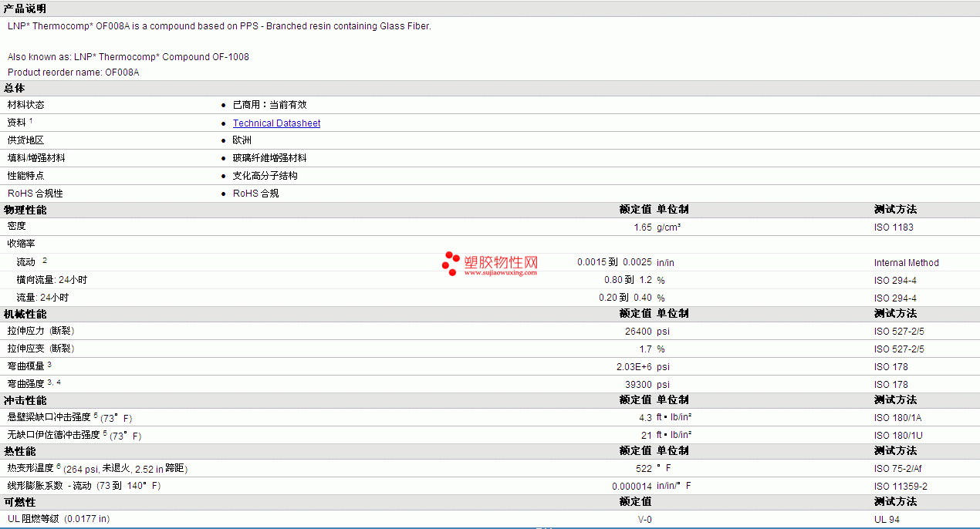The height and width of the screenshot is (529, 980).
Task: Select the 填料/增强材料 row label
Action: (x=36, y=158)
